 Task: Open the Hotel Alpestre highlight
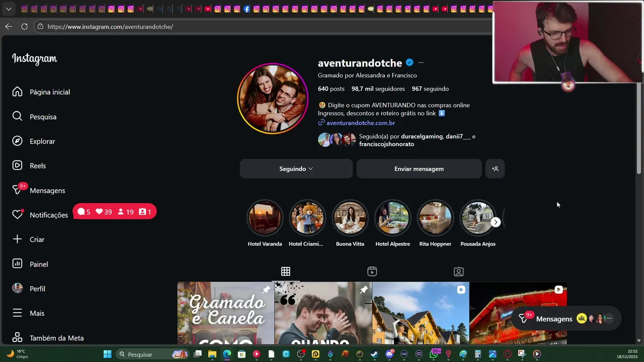coord(392,218)
